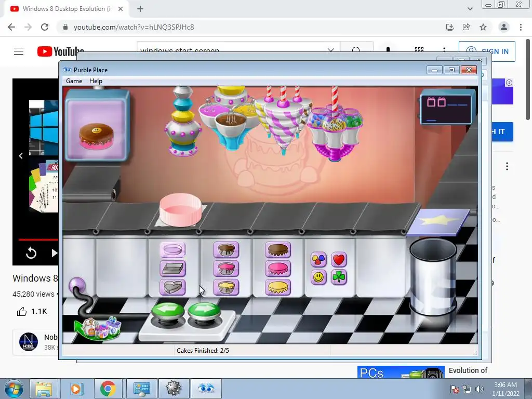Choose pink strawberry cake batter bowl
The width and height of the screenshot is (532, 399).
tap(226, 269)
